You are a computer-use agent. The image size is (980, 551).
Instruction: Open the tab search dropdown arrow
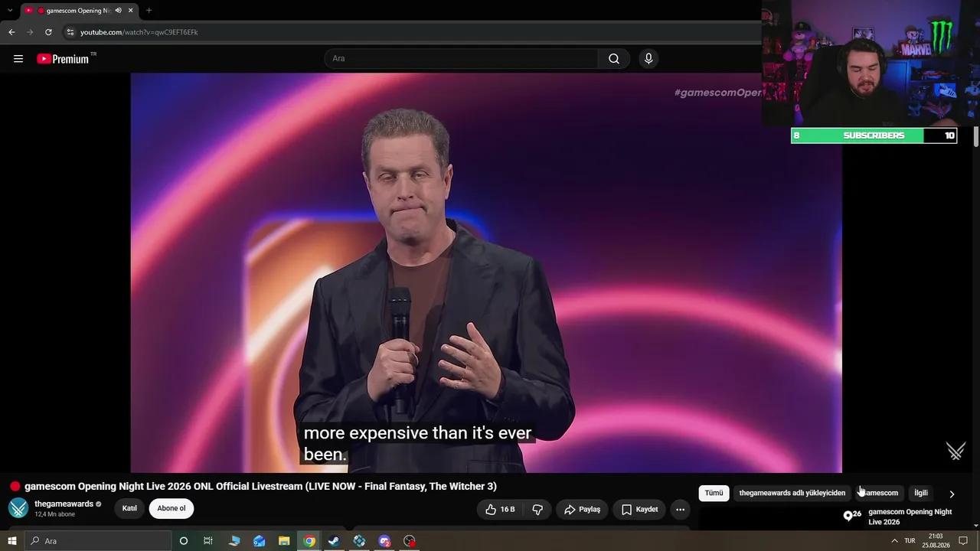pos(10,11)
